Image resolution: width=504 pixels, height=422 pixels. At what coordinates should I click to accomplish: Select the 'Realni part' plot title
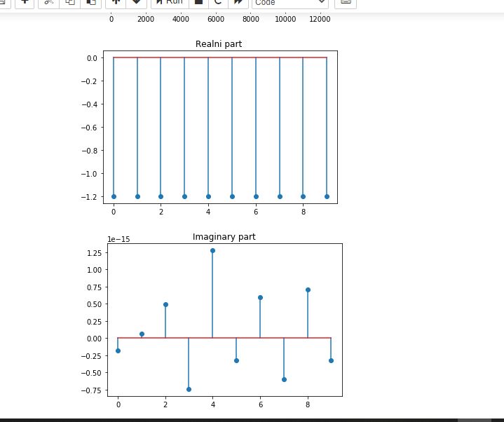click(x=219, y=44)
